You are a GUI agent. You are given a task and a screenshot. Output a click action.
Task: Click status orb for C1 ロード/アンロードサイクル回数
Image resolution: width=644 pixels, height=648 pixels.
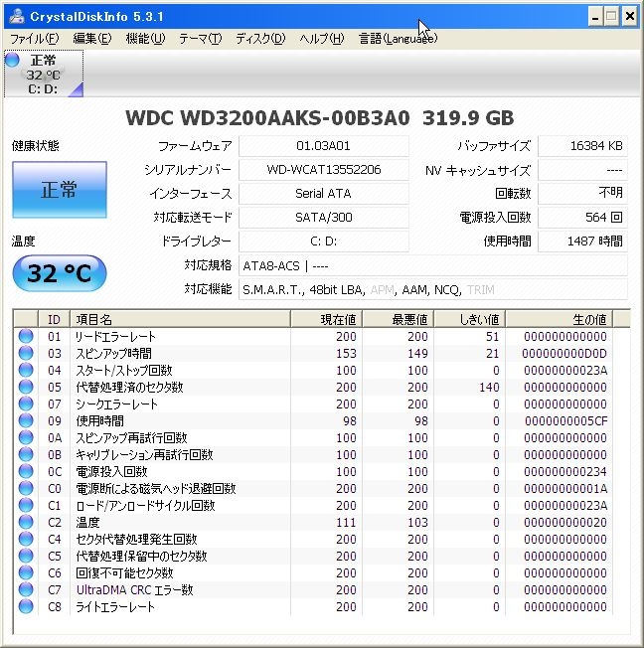pos(26,506)
